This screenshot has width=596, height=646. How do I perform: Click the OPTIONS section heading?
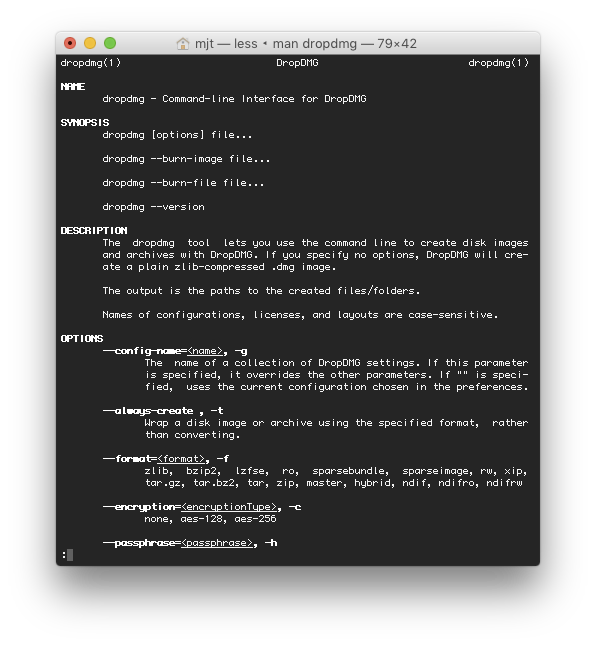point(82,338)
